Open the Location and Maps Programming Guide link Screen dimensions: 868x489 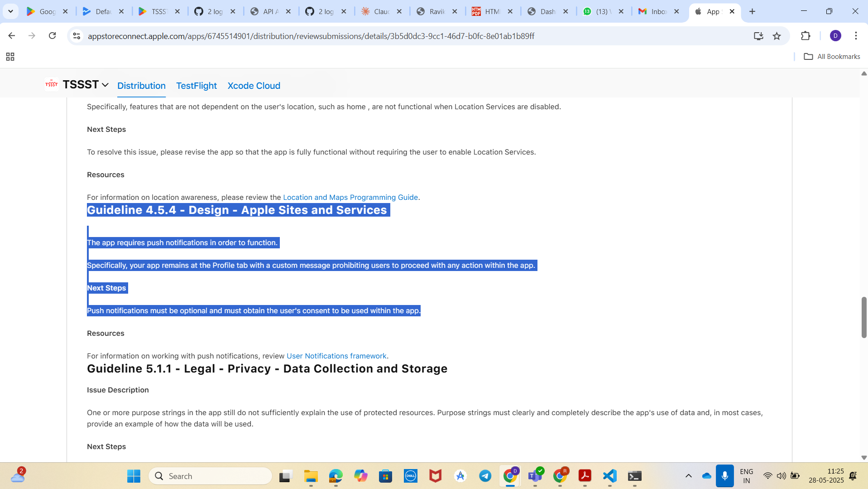[x=350, y=197]
